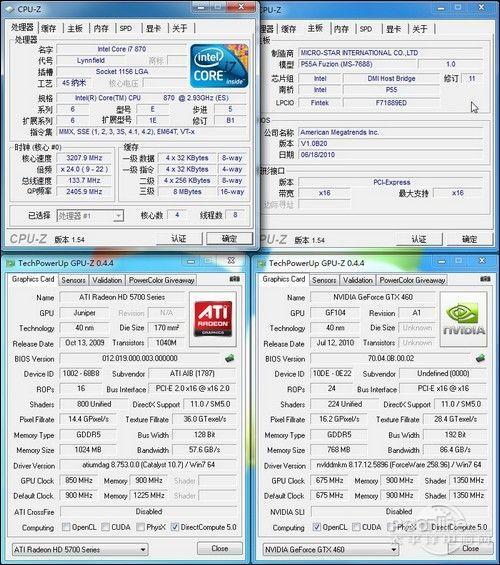Toggle OpenCL checkbox in ATI GPU-Z

[x=66, y=527]
